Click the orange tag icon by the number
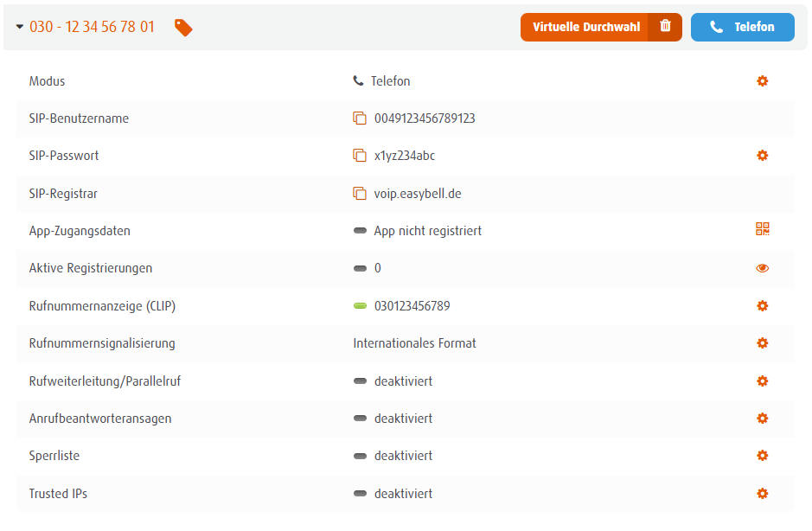This screenshot has height=531, width=812. point(183,28)
